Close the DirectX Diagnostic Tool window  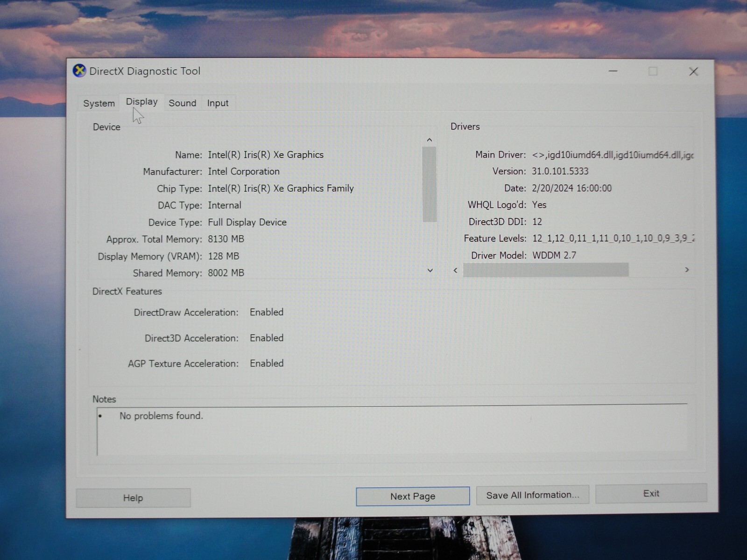click(694, 71)
